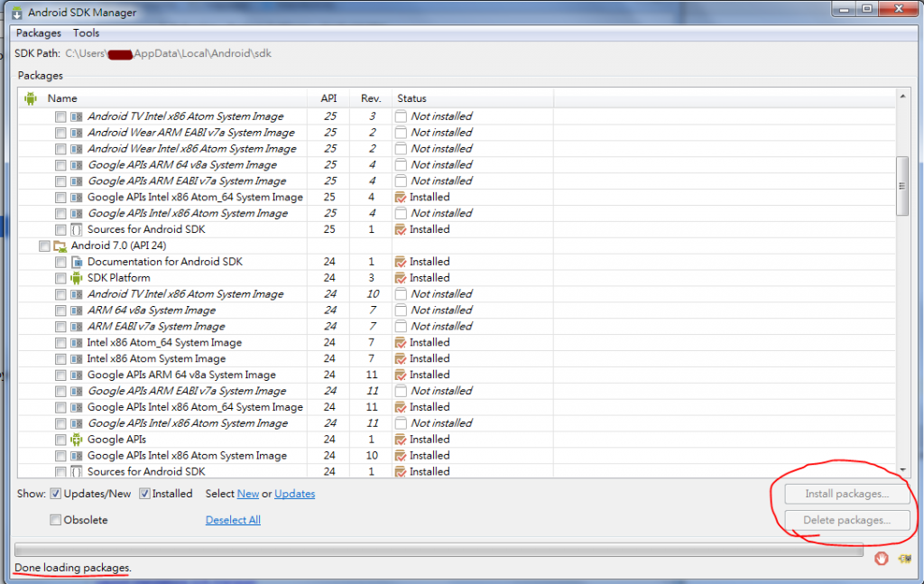Click the Android Wear Intel x86 Atom icon
The width and height of the screenshot is (924, 584).
77,149
